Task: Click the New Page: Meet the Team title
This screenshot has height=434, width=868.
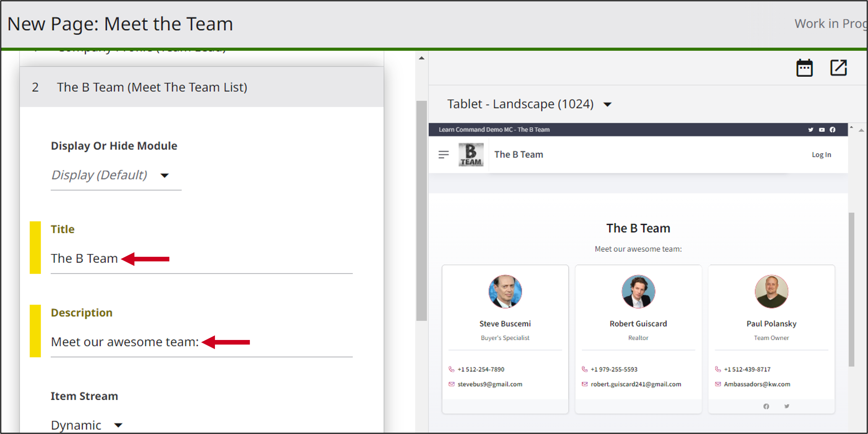Action: click(120, 24)
